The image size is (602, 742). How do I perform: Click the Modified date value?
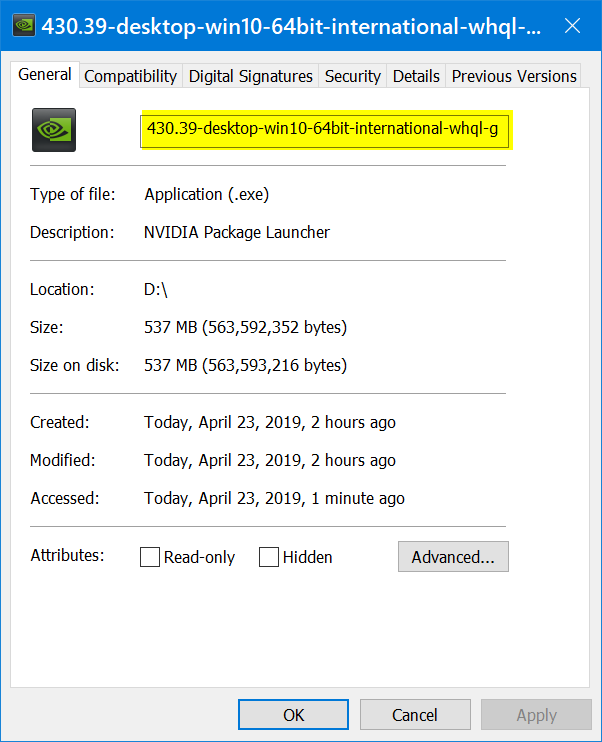(270, 460)
